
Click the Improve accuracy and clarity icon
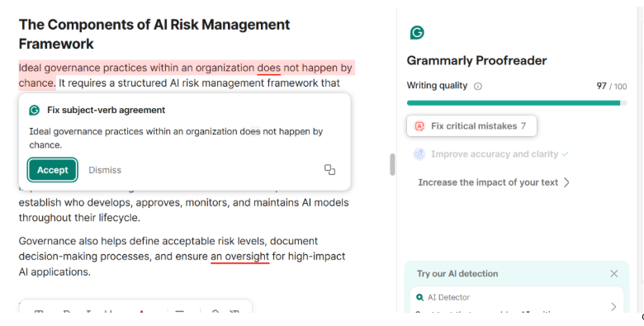point(419,154)
